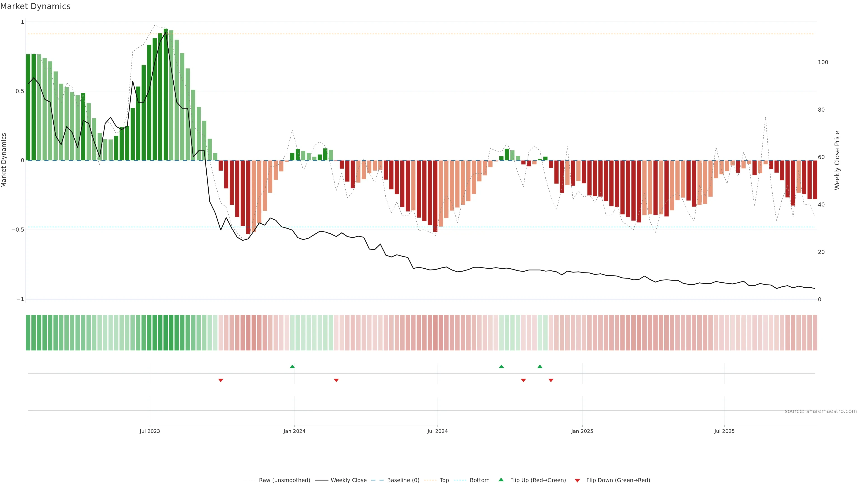The image size is (868, 488).
Task: Click the Weekly Close Price axis title
Action: [x=837, y=160]
